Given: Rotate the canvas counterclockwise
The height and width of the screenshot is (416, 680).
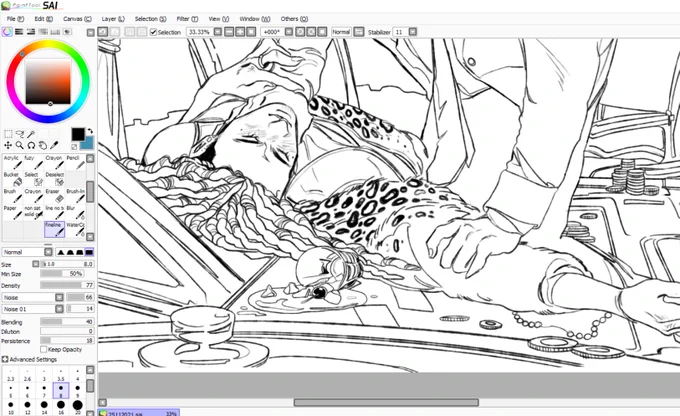Looking at the screenshot, I should click(300, 32).
